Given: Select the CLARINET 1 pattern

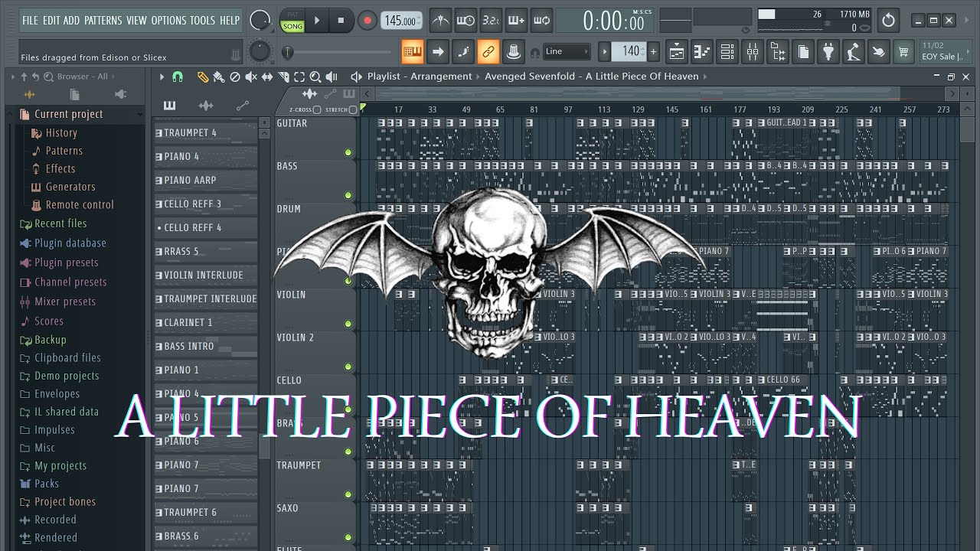Looking at the screenshot, I should 205,322.
